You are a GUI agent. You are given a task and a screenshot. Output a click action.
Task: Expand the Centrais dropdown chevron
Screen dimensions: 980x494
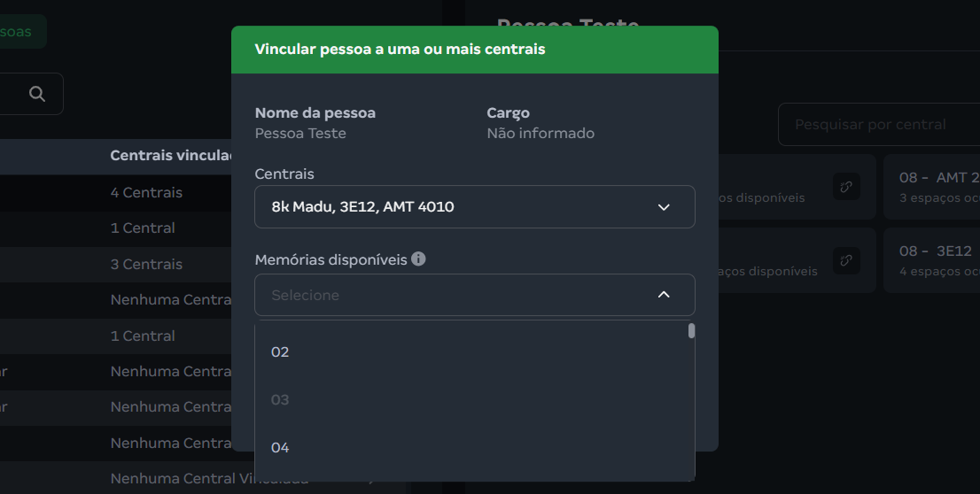pos(664,207)
